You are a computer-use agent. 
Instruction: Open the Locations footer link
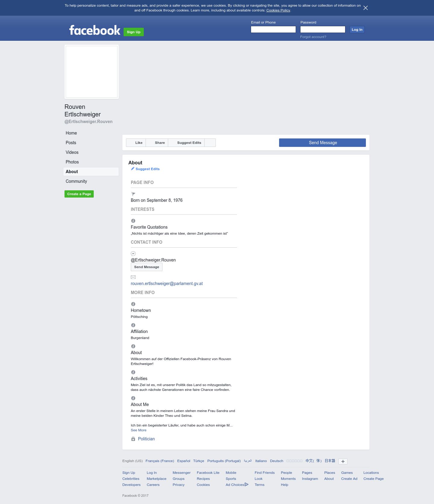pos(371,473)
